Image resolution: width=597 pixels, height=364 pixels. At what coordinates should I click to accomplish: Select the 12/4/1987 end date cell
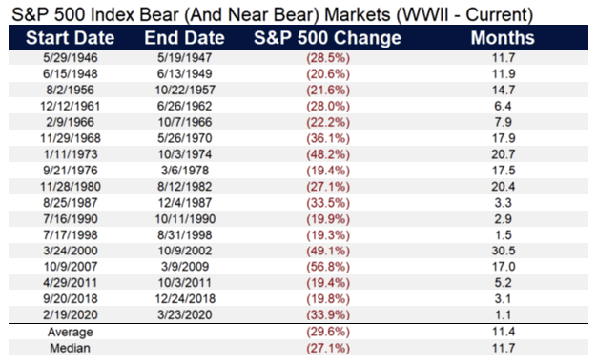pos(185,203)
